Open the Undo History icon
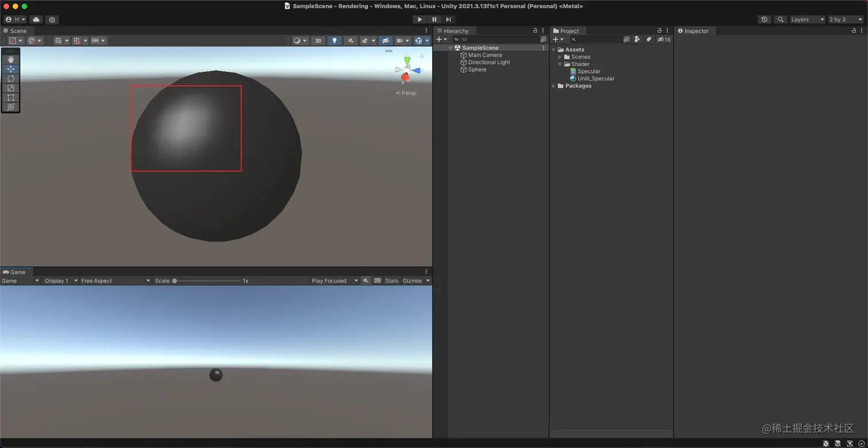868x448 pixels. pyautogui.click(x=764, y=20)
